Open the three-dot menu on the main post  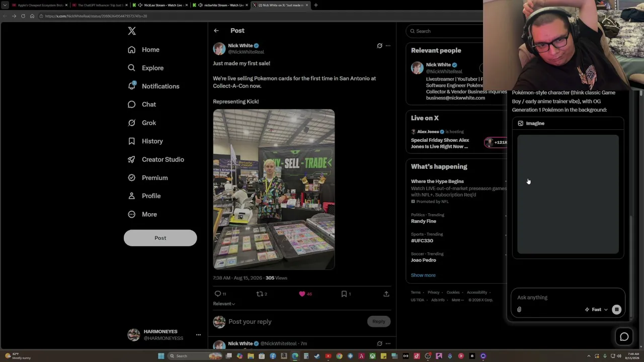pos(388,46)
